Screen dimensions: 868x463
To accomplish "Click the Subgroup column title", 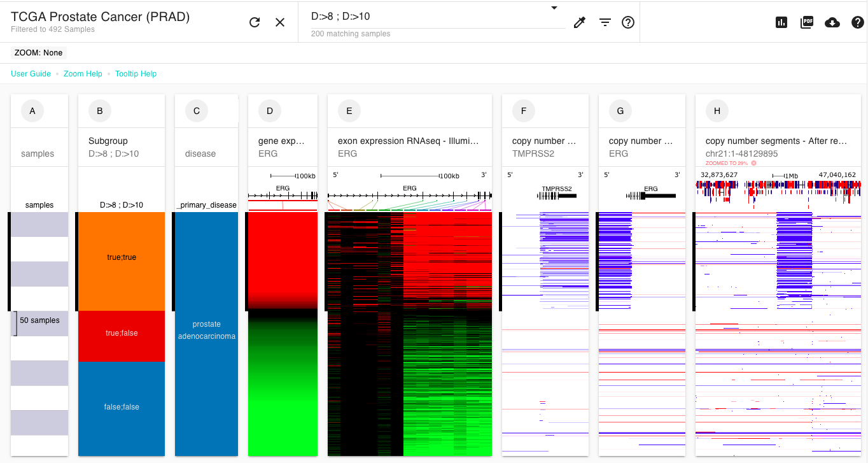I will tap(108, 141).
